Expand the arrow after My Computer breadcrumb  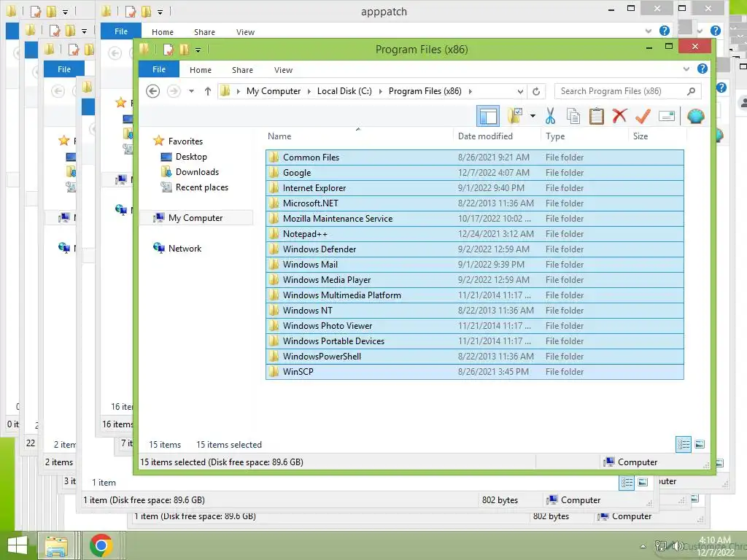pos(309,91)
